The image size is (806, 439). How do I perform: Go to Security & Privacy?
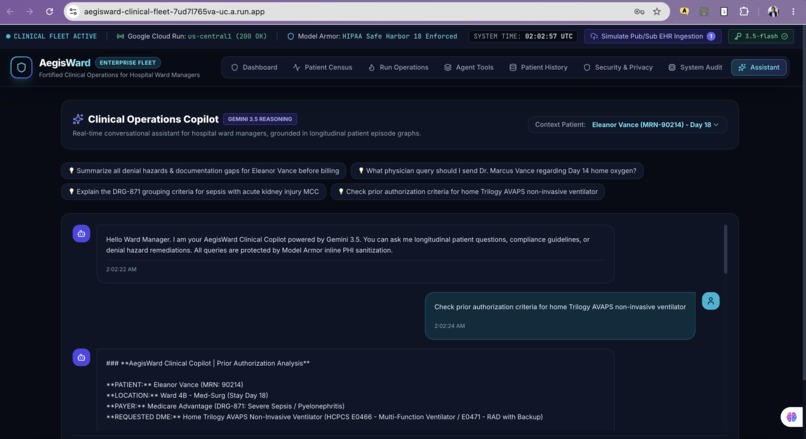tap(618, 67)
